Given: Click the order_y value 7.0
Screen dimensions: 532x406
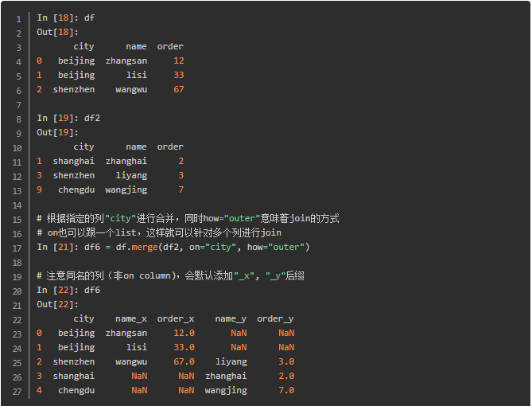Looking at the screenshot, I should pos(286,390).
